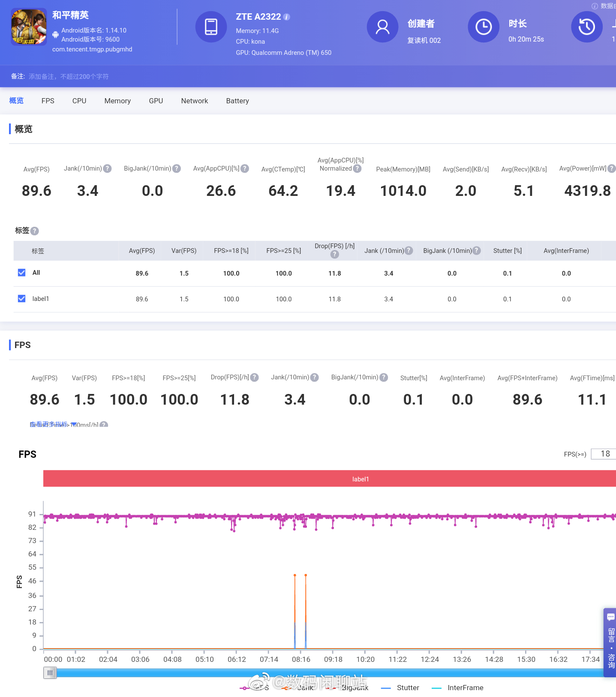Open the Battery tab
Screen dimensions: 616x697
tap(237, 101)
